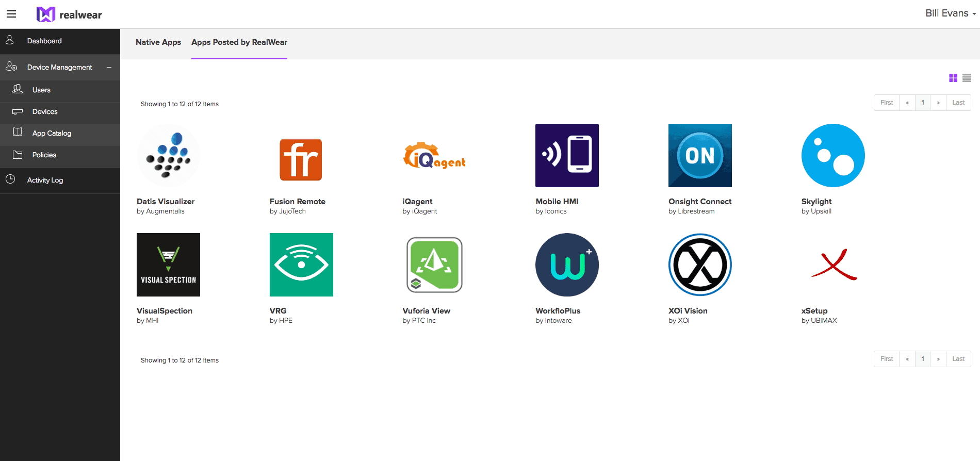Click the RealWear logo
This screenshot has width=980, height=461.
[x=69, y=14]
